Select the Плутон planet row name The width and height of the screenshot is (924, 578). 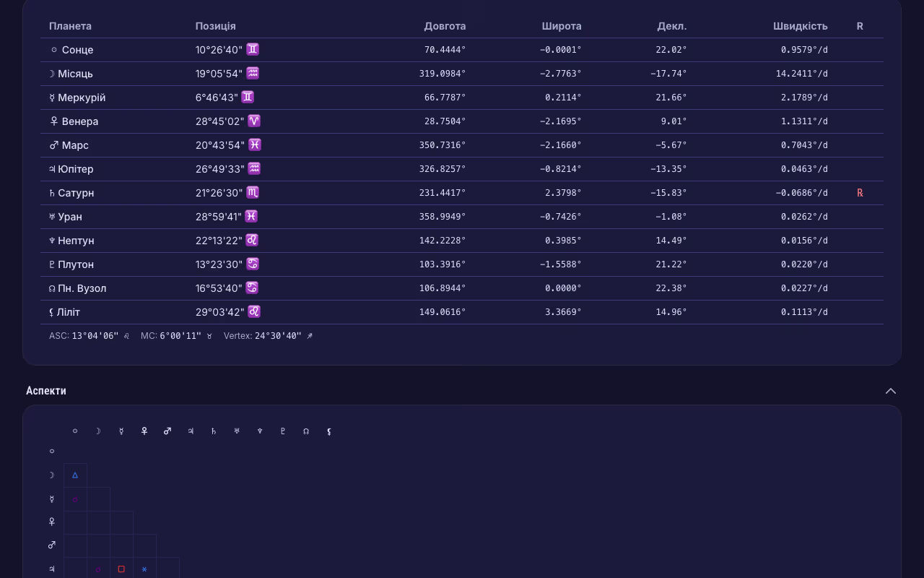pos(75,264)
